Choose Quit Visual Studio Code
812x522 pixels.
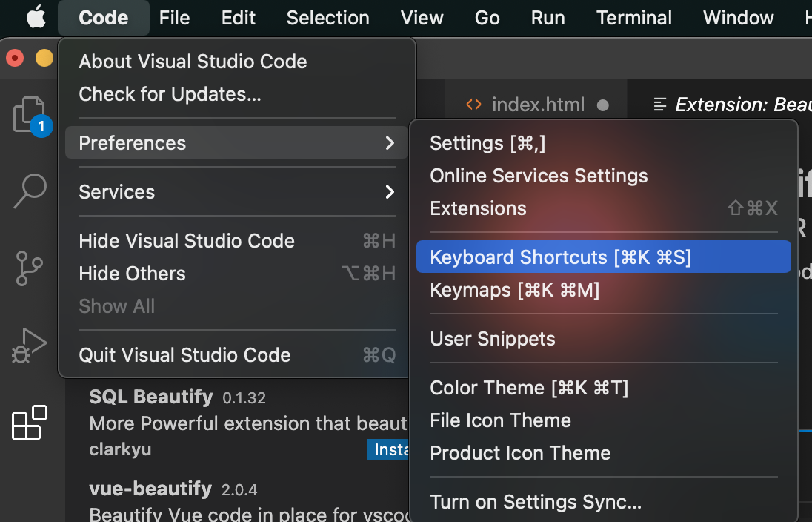click(x=236, y=355)
